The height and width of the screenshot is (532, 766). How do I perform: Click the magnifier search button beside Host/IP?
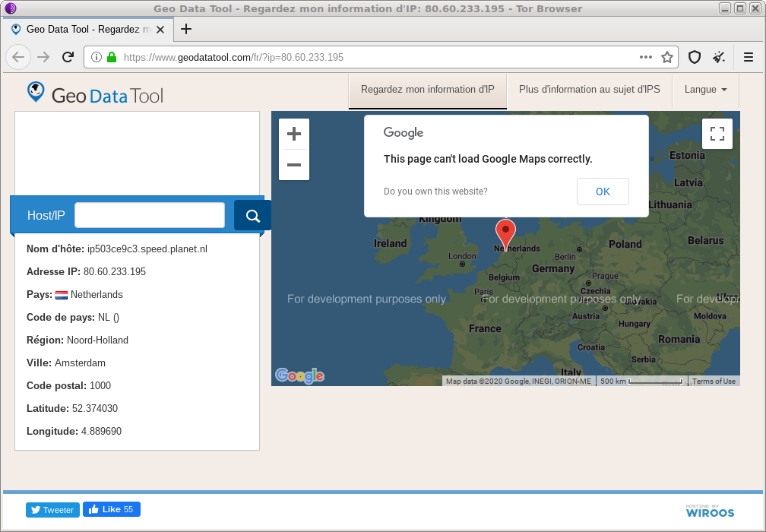(x=252, y=215)
